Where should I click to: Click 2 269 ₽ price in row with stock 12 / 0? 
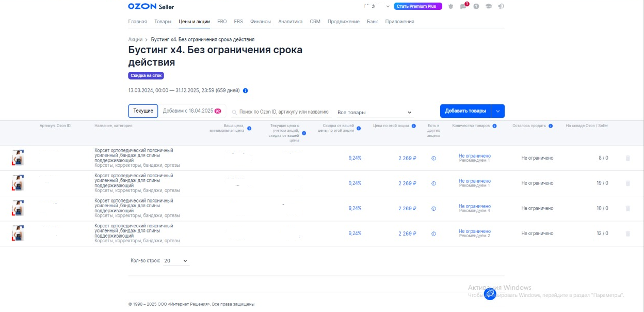(407, 233)
